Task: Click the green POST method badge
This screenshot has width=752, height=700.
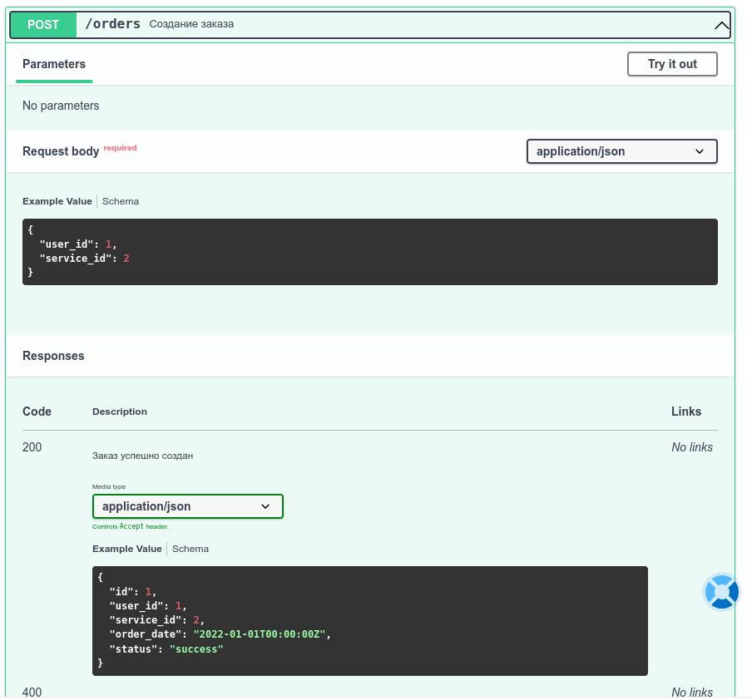Action: tap(43, 25)
